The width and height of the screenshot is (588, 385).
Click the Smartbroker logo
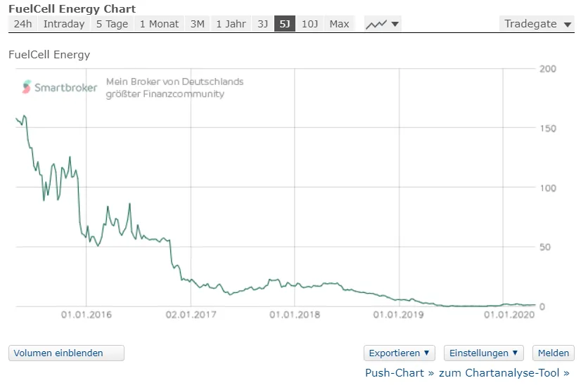59,87
